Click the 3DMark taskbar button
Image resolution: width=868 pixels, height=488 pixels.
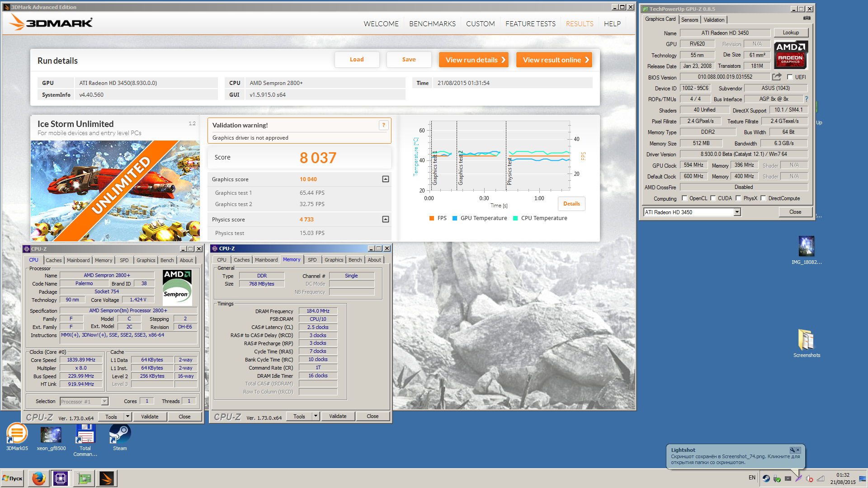107,478
